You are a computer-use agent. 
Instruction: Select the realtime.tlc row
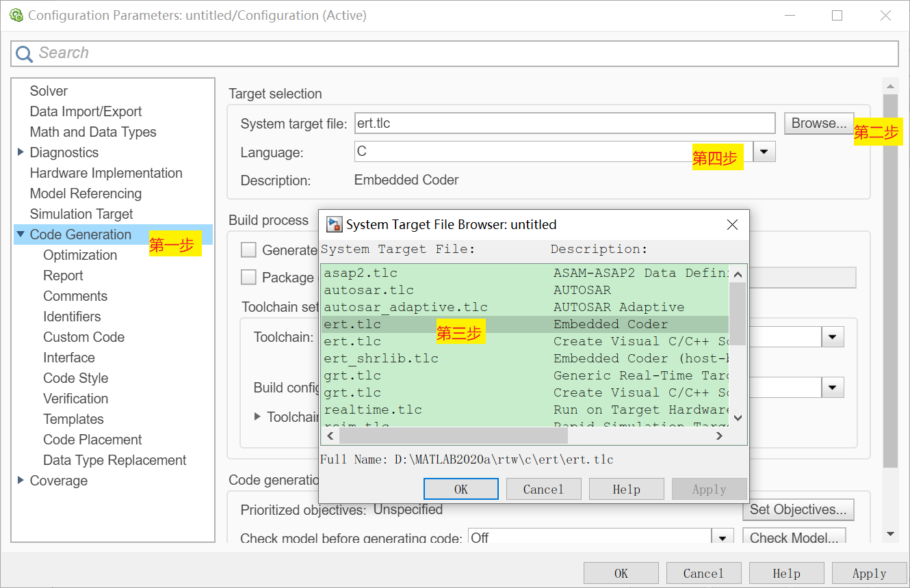525,410
